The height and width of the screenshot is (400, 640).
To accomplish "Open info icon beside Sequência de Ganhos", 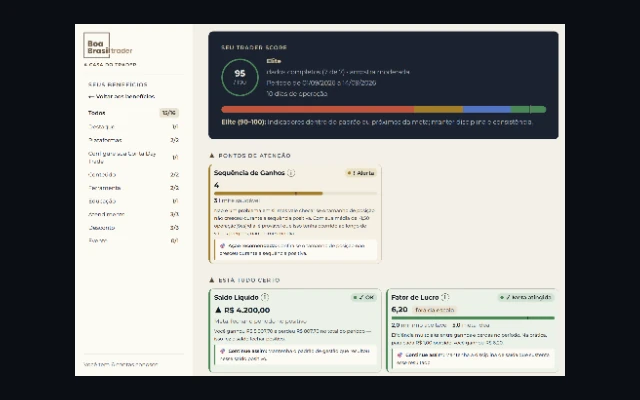I will (x=291, y=173).
